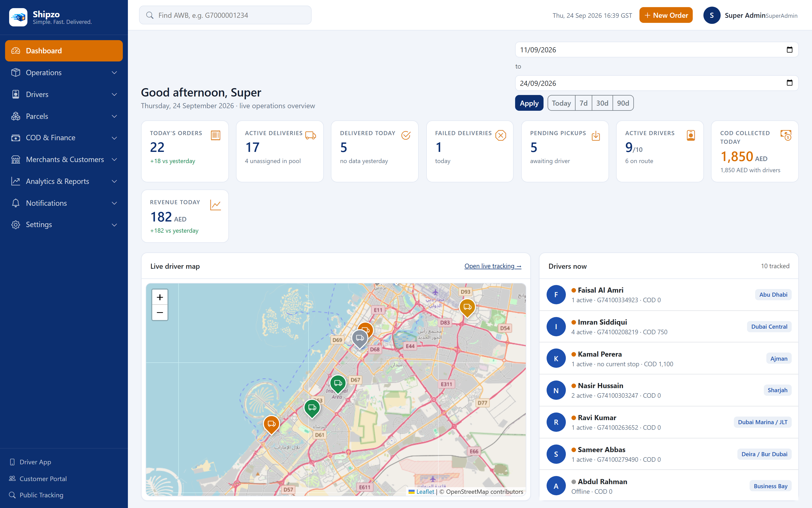
Task: Expand the Operations menu
Action: tap(64, 73)
